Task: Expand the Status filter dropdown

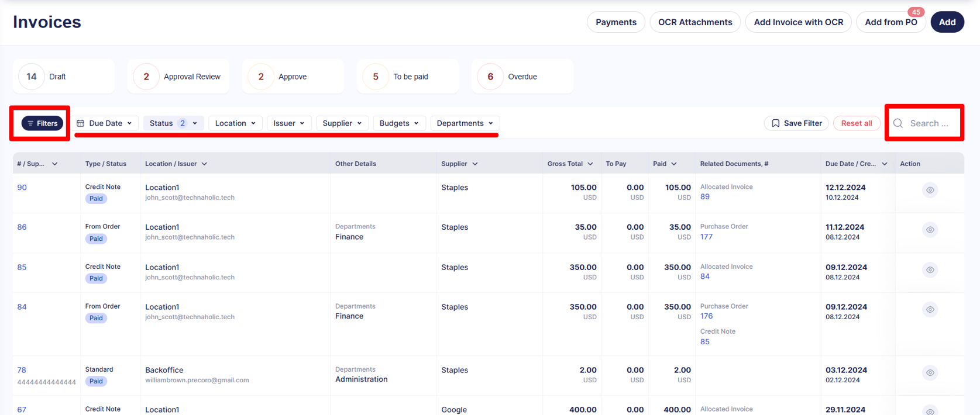Action: click(x=173, y=123)
